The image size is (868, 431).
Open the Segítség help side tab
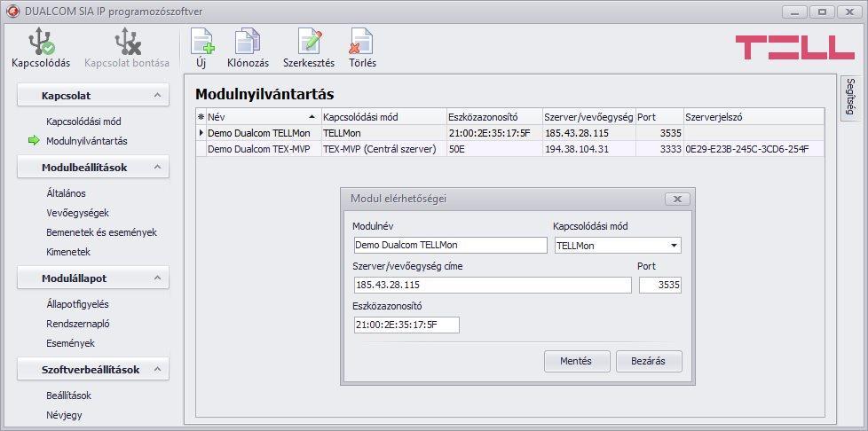tap(850, 97)
